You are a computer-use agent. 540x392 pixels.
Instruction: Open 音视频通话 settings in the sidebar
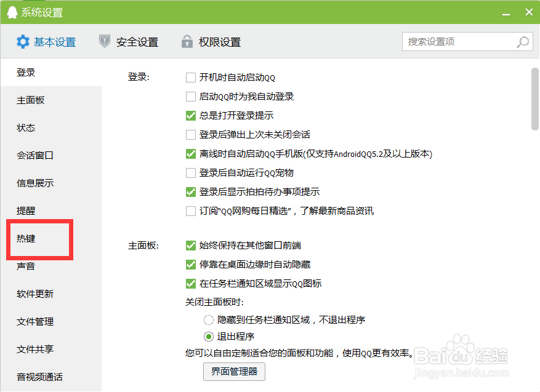51,377
